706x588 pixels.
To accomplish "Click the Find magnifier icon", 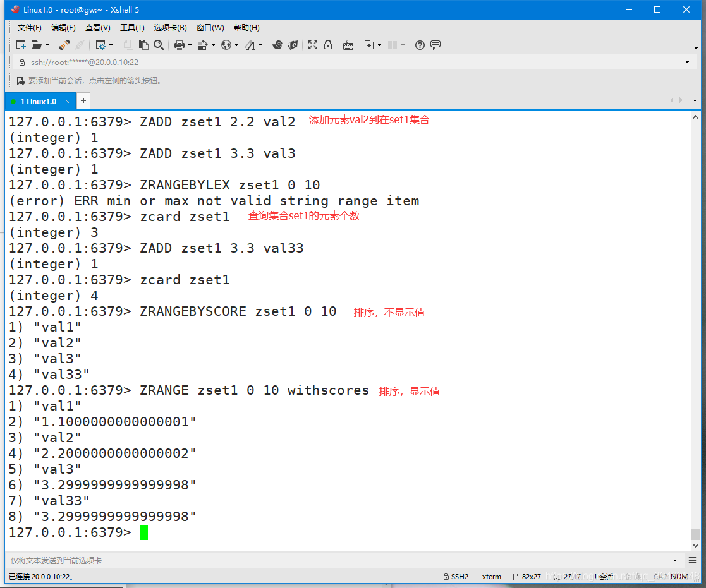I will click(x=159, y=45).
